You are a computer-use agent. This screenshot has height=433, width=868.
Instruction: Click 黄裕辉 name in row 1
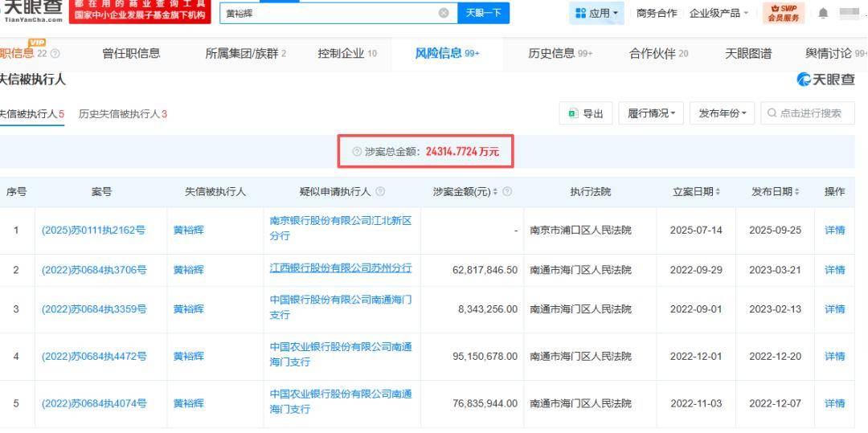click(x=188, y=230)
